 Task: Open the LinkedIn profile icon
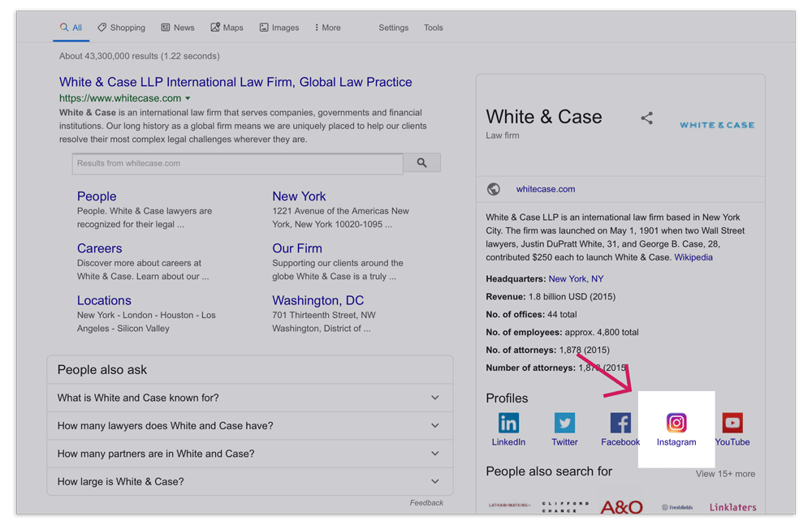click(x=508, y=423)
